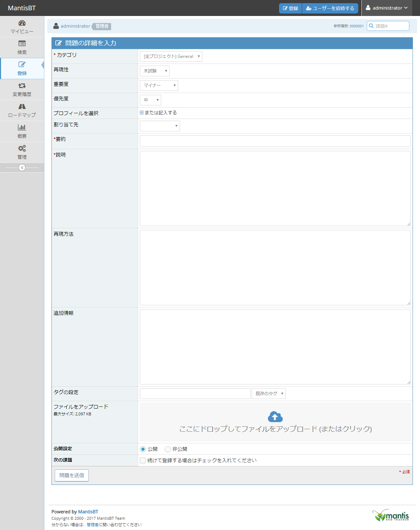Image resolution: width=420 pixels, height=530 pixels.
Task: Click inside the 要約 summary field
Action: pyautogui.click(x=274, y=141)
